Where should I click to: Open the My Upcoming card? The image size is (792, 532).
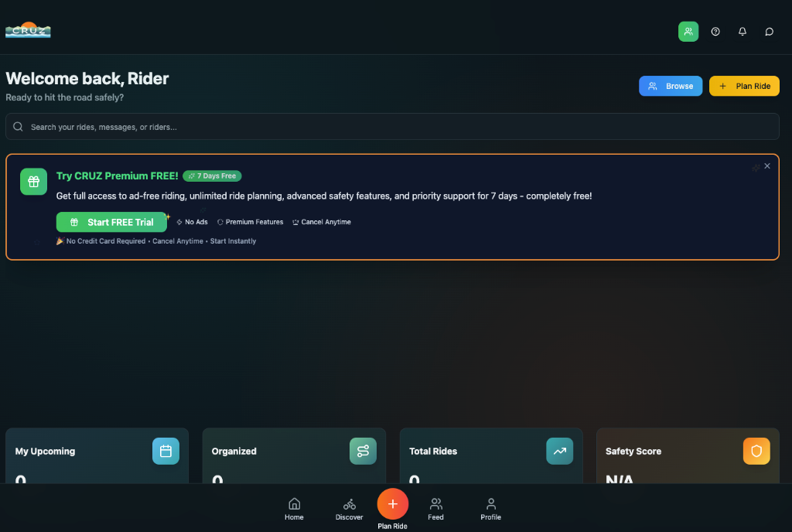97,455
